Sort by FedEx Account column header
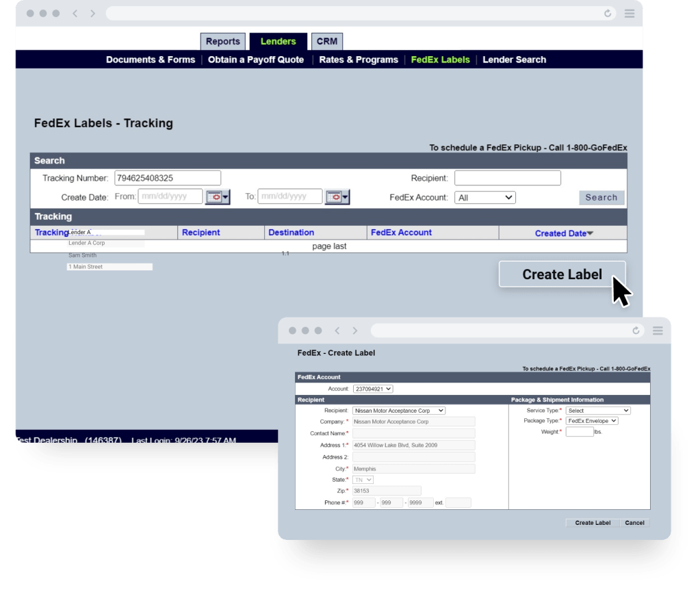This screenshot has width=700, height=592. coord(401,233)
